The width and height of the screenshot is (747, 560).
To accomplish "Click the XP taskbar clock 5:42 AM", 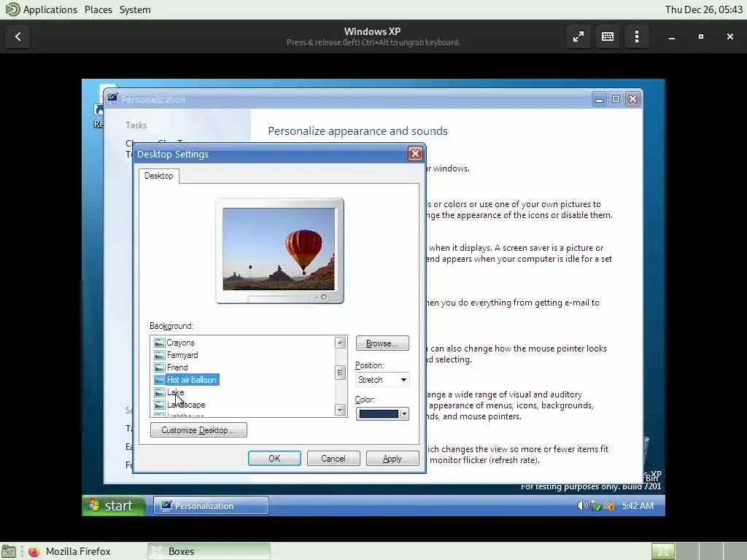I will (x=638, y=506).
